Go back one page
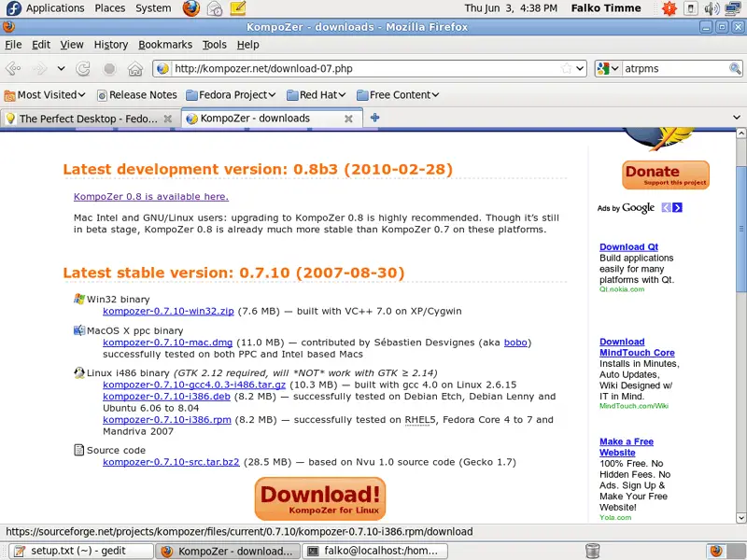Viewport: 747px width, 560px height. coord(13,68)
